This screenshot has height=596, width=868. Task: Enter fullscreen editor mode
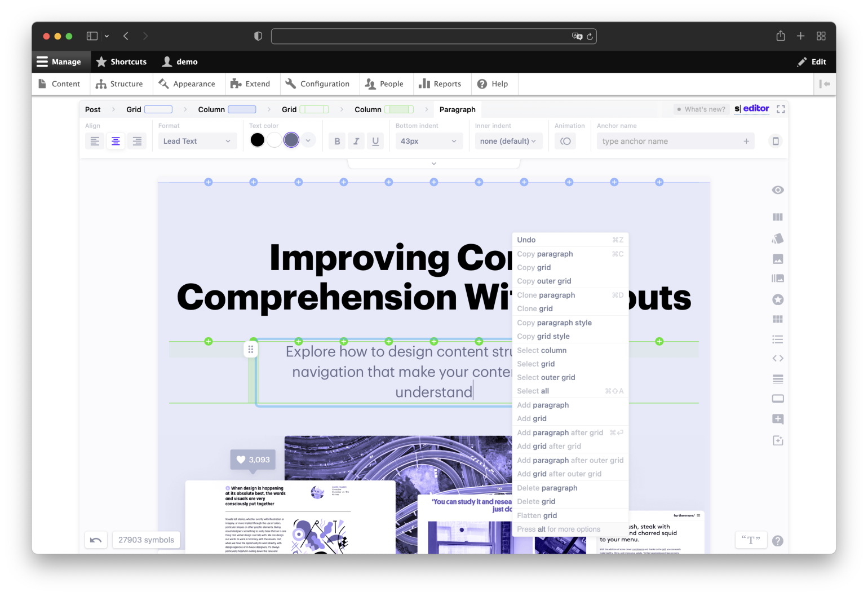(781, 109)
